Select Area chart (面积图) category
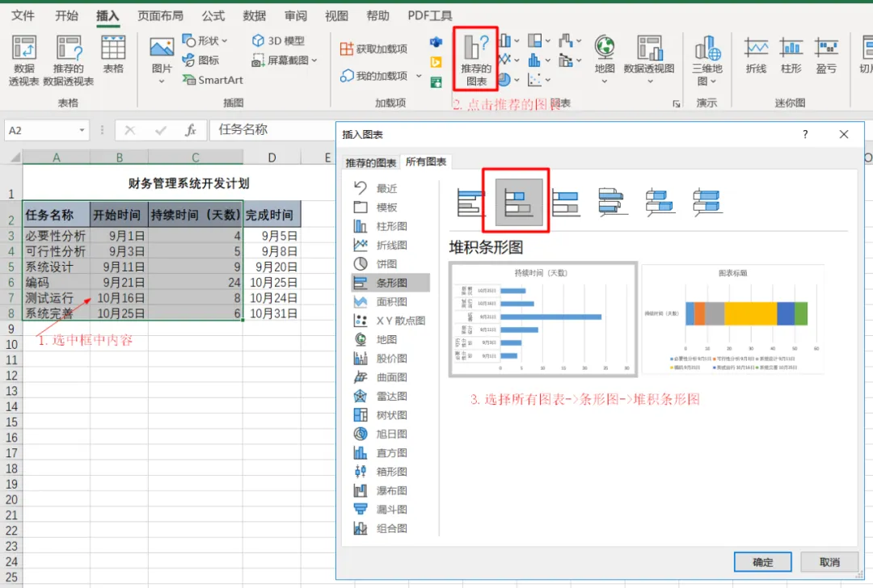This screenshot has height=588, width=873. 390,301
